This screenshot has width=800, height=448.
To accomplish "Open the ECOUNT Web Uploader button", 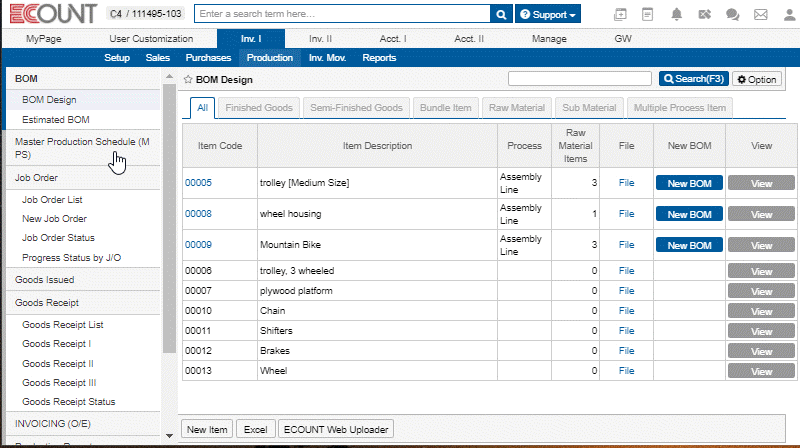I will pyautogui.click(x=336, y=429).
